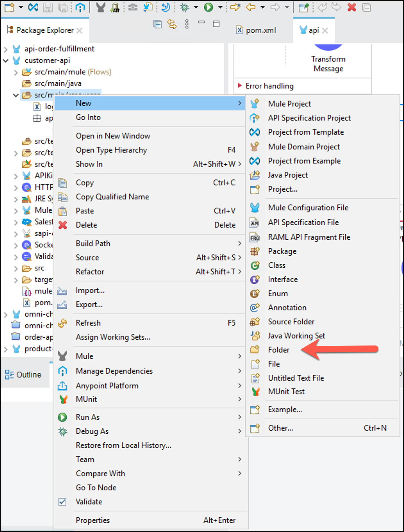Click Export... in the context menu
The height and width of the screenshot is (532, 404).
click(151, 304)
